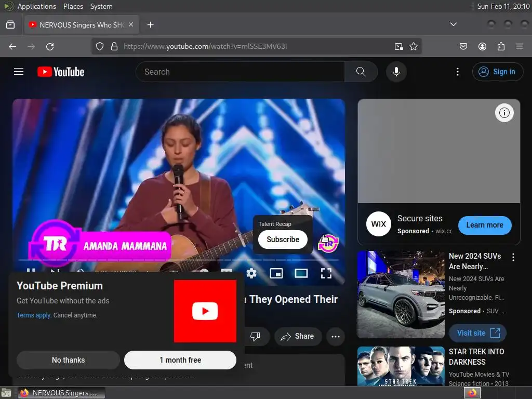
Task: Close the NERVOUS Singers tab
Action: [131, 25]
